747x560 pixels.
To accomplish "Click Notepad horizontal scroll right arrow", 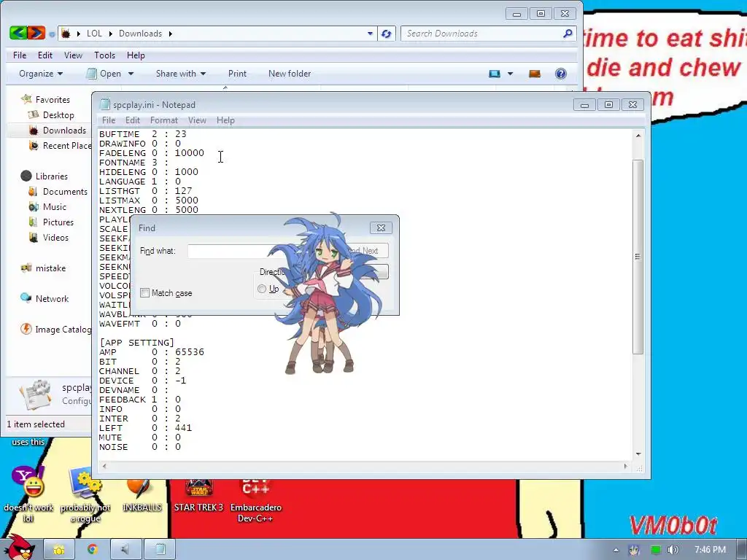I will [x=625, y=466].
